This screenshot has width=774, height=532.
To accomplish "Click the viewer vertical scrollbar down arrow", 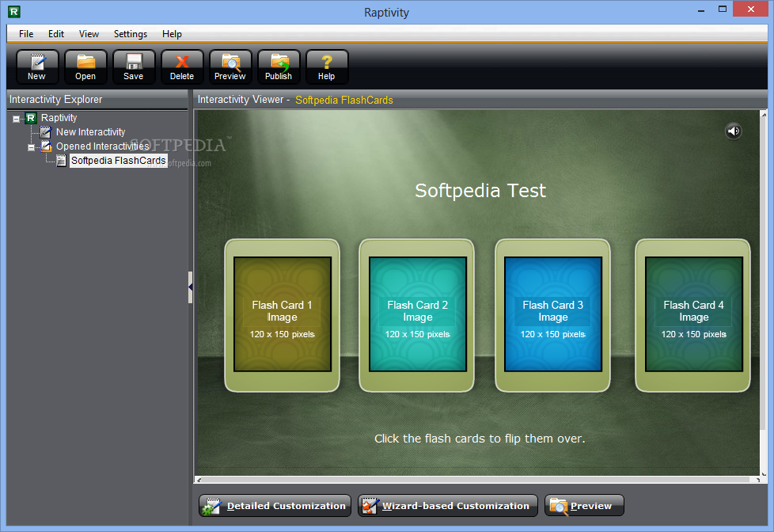I will click(x=765, y=475).
